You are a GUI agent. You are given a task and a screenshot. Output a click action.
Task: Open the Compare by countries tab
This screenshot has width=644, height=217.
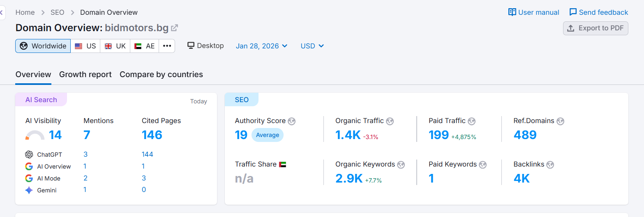pos(161,75)
